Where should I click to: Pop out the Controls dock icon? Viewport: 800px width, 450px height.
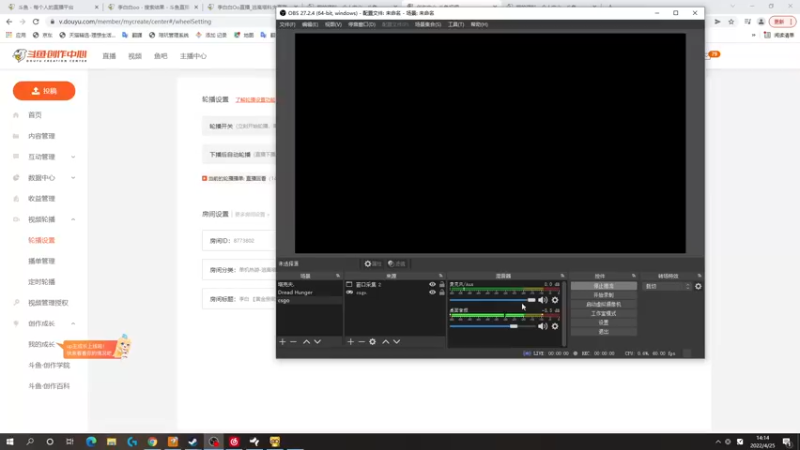[634, 276]
